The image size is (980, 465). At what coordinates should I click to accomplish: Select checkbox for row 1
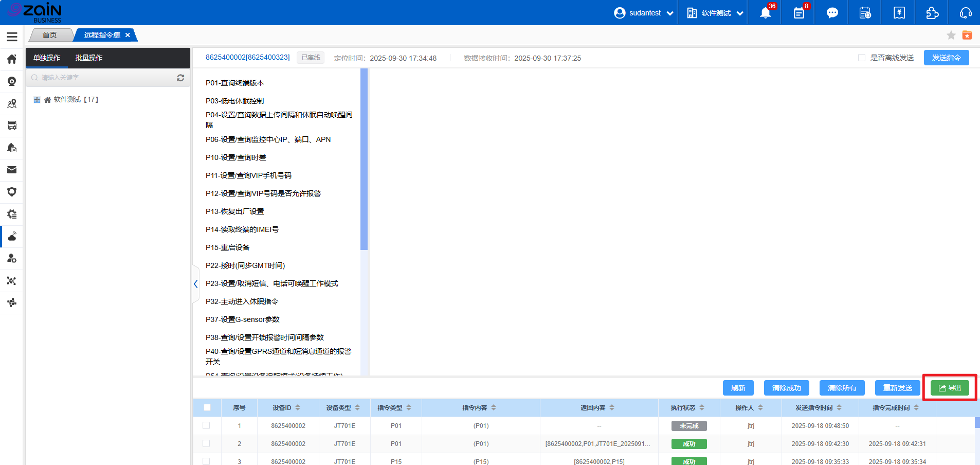pyautogui.click(x=206, y=425)
